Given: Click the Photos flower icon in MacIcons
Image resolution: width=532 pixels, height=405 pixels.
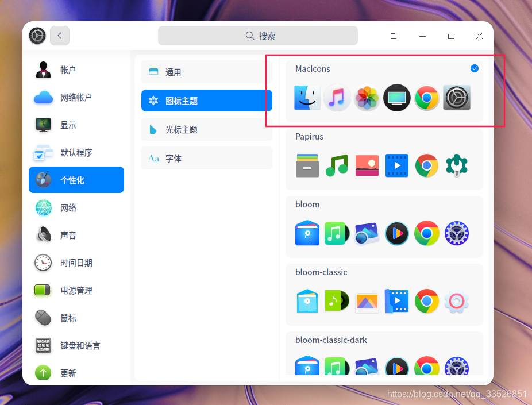Looking at the screenshot, I should pyautogui.click(x=367, y=98).
